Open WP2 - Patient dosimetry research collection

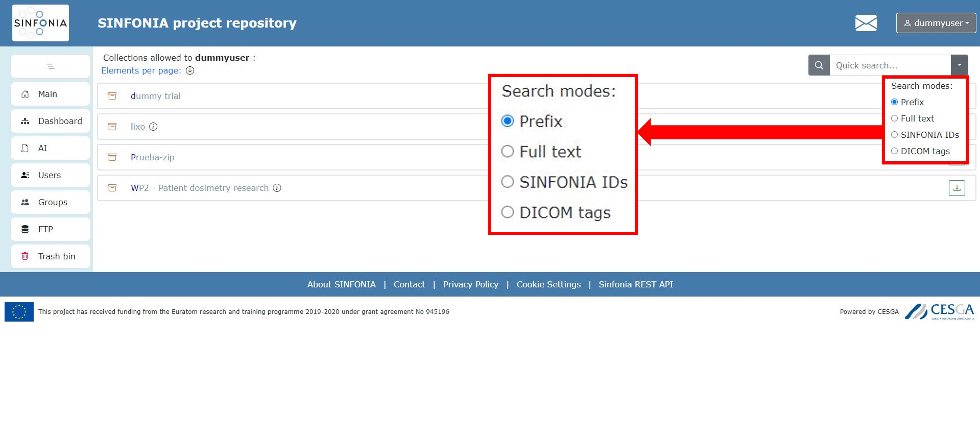[199, 188]
